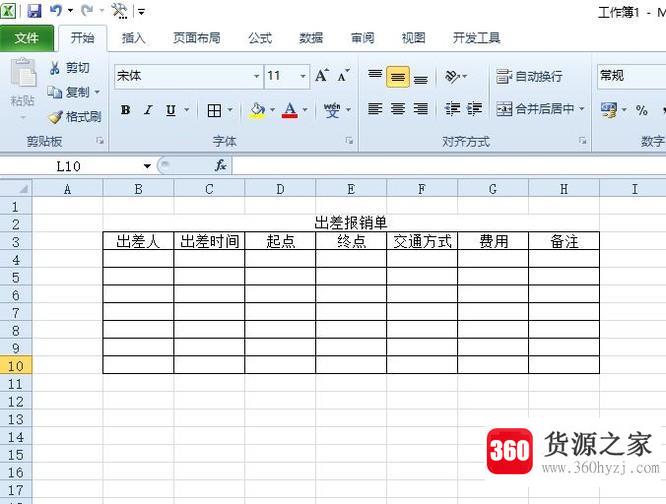Screen dimensions: 666x504
Task: Toggle 自动换行 wrap text
Action: [x=529, y=76]
